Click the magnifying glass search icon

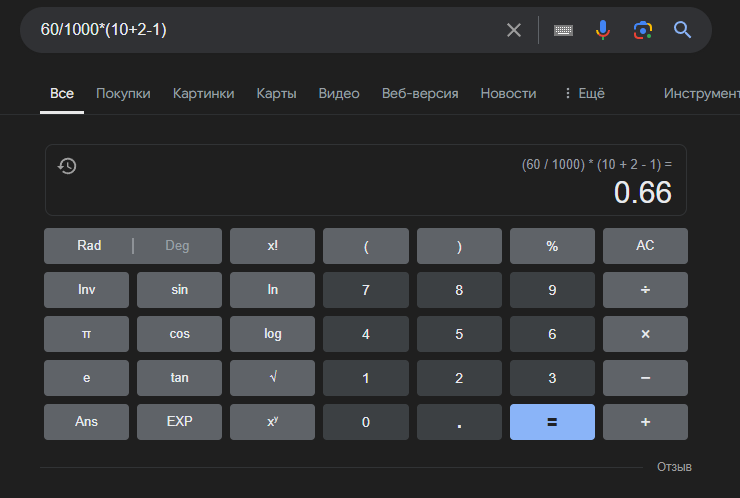(x=682, y=30)
